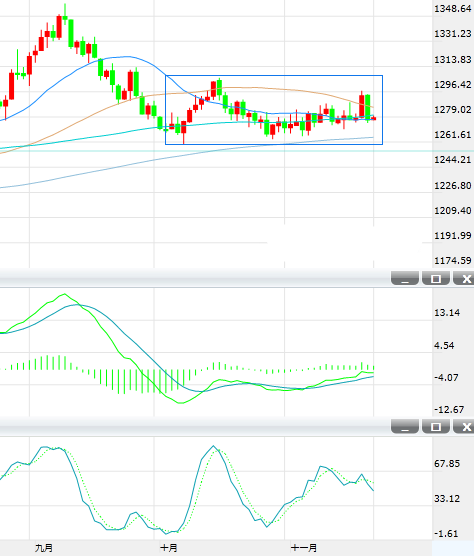The image size is (475, 556).
Task: Minimize the stochastic oscillator panel
Action: (405, 427)
